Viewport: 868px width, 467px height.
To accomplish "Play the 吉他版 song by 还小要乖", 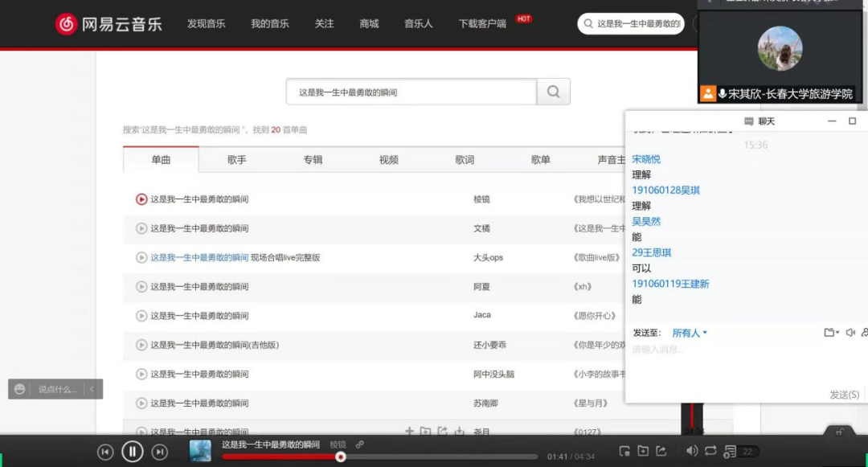I will [x=141, y=345].
